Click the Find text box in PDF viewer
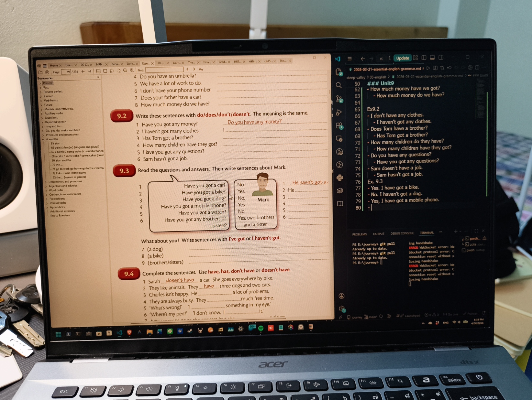The image size is (532, 400). (x=164, y=70)
